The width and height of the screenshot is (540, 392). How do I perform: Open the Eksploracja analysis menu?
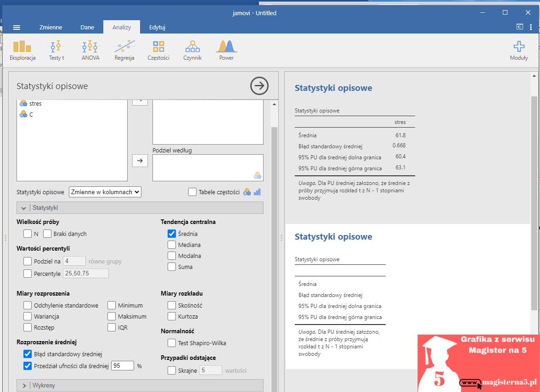[22, 50]
